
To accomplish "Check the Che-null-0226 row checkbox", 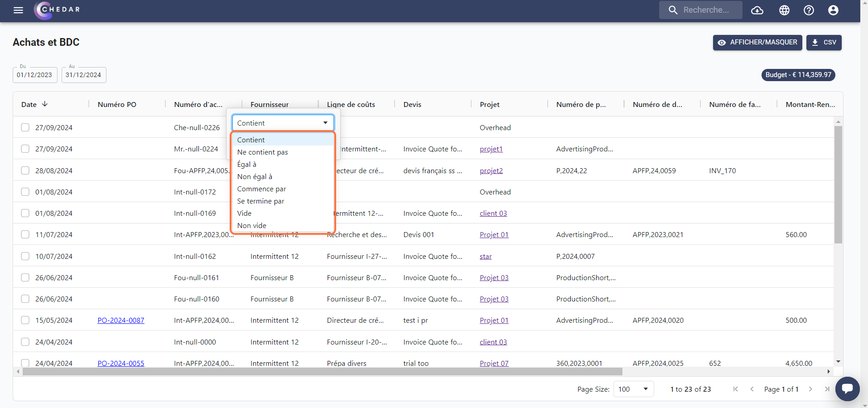I will tap(25, 127).
